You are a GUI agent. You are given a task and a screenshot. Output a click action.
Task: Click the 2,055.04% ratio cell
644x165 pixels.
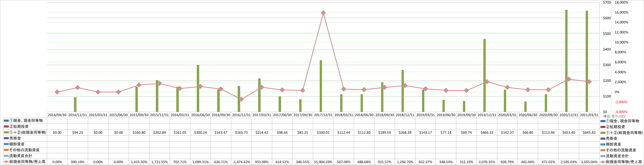pos(589,162)
